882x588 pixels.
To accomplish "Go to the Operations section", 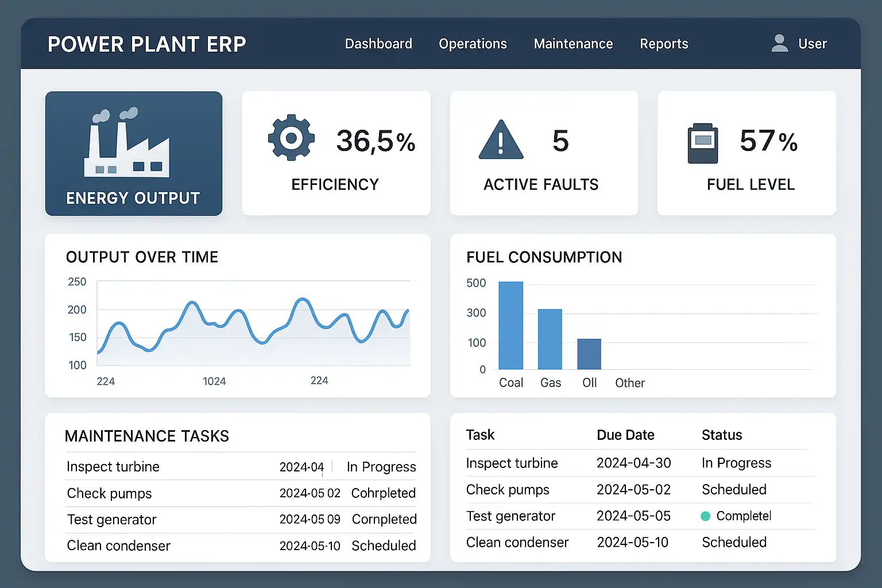I will (473, 44).
